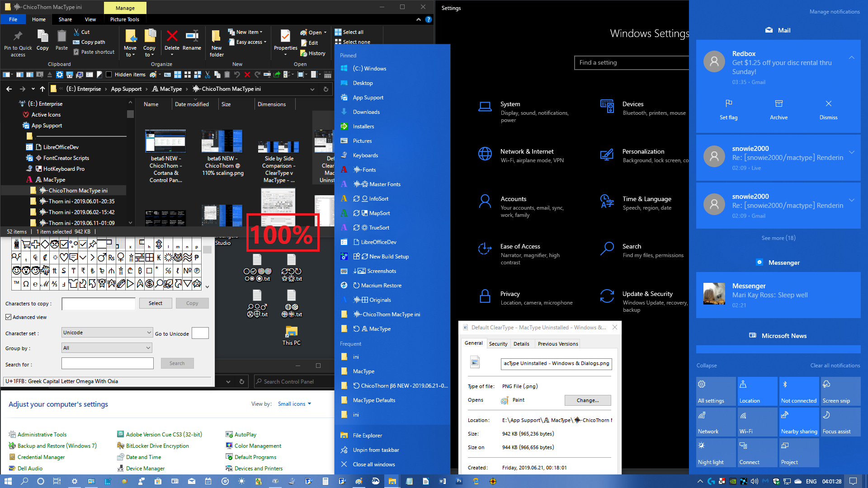Open the Devices settings category
The height and width of the screenshot is (488, 868).
[644, 108]
